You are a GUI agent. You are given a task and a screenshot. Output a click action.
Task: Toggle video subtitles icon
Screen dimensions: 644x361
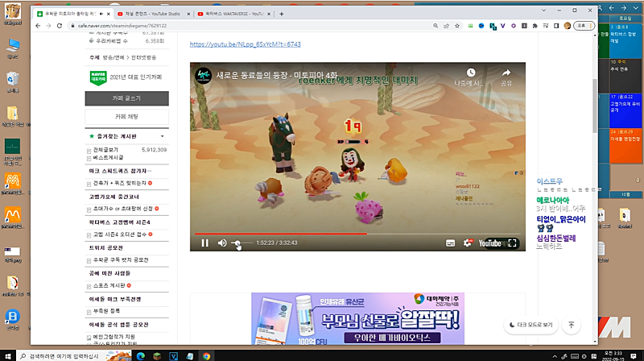[450, 243]
